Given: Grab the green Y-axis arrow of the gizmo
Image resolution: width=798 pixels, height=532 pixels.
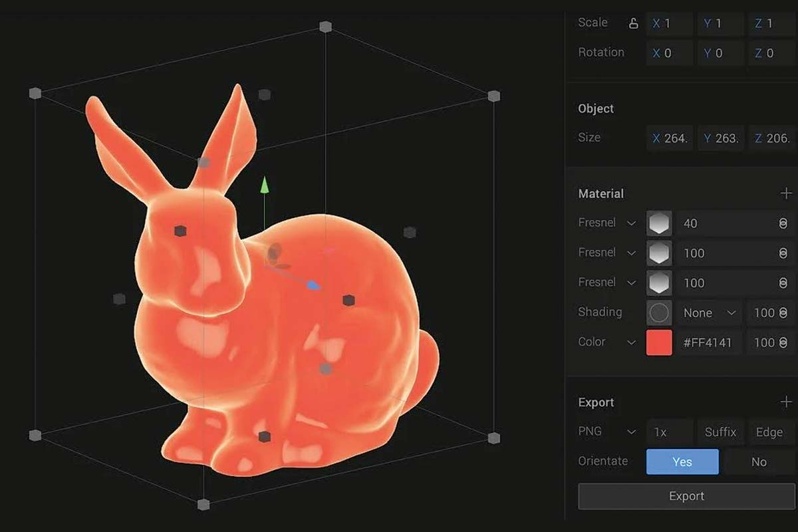Looking at the screenshot, I should coord(265,185).
